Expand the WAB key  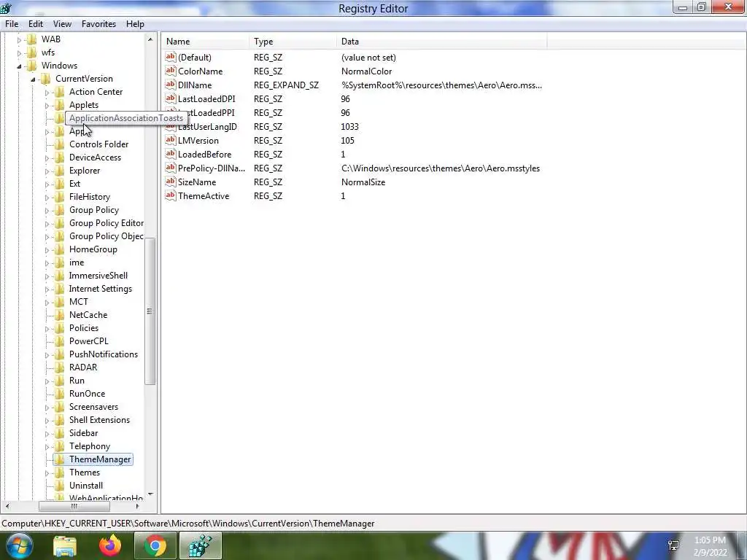click(x=19, y=39)
